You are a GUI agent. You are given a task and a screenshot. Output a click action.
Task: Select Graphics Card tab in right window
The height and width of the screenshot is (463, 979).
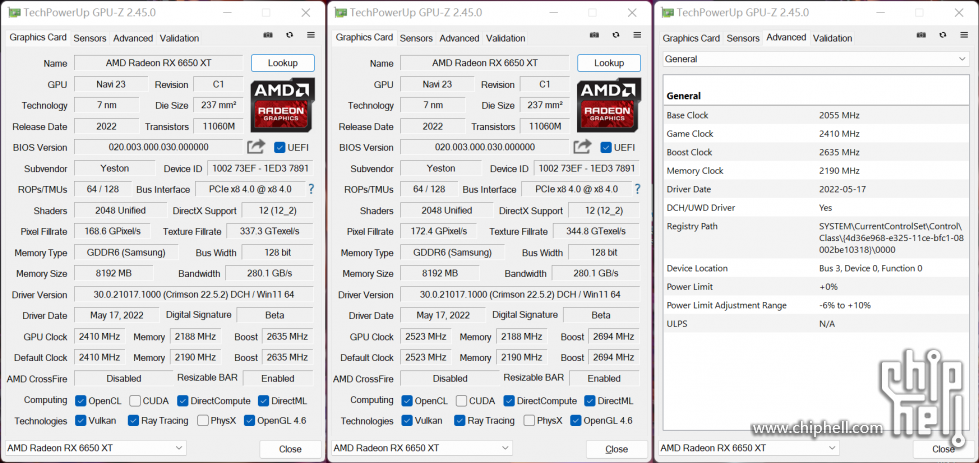(691, 38)
